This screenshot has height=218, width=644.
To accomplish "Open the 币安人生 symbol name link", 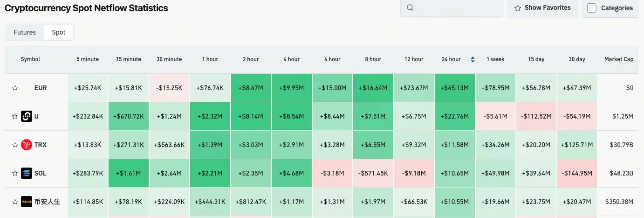I will (x=47, y=202).
